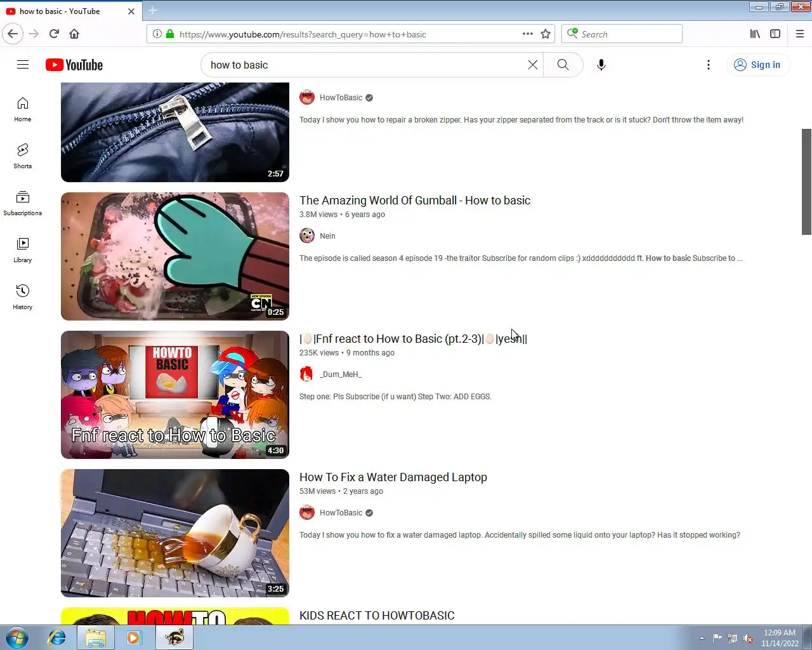The width and height of the screenshot is (812, 650).
Task: Visit the Nein channel link
Action: point(327,236)
